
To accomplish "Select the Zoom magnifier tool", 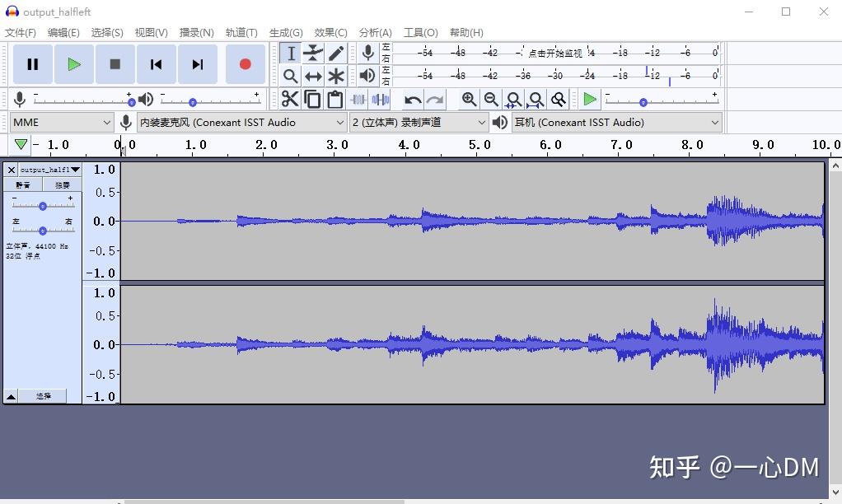I will (291, 77).
